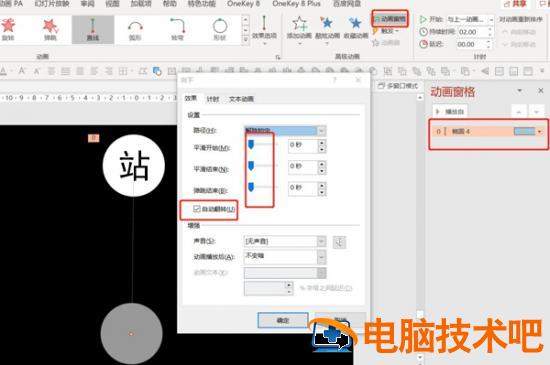This screenshot has height=365, width=550.
Task: Select the 弧形 arc motion path
Action: pos(135,29)
